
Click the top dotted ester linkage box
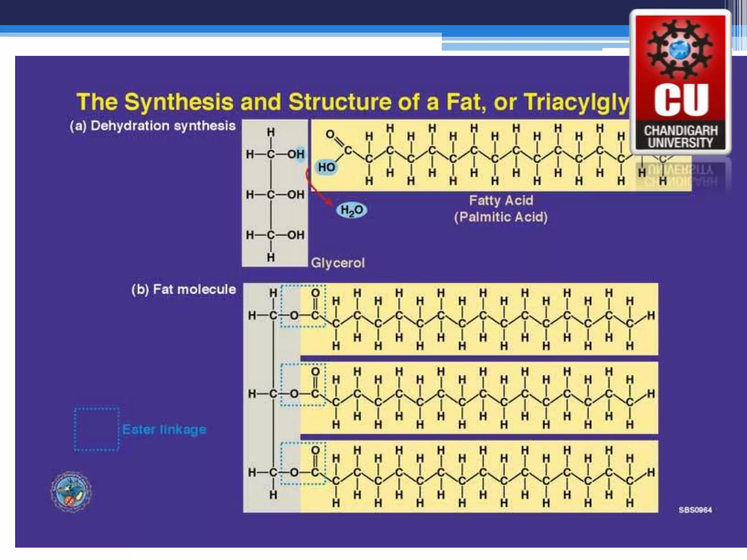coord(302,306)
